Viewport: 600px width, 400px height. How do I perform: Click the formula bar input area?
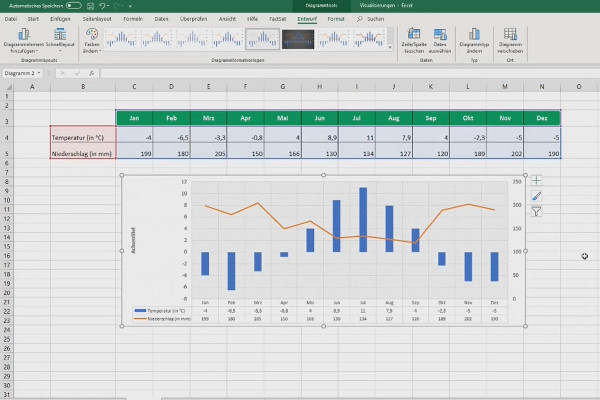(349, 73)
